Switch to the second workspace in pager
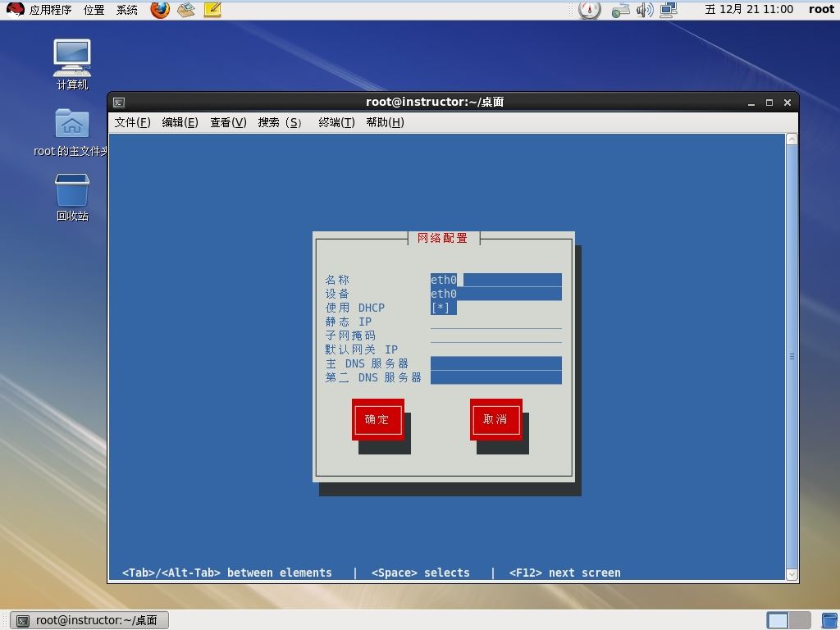This screenshot has width=840, height=630. [x=799, y=620]
